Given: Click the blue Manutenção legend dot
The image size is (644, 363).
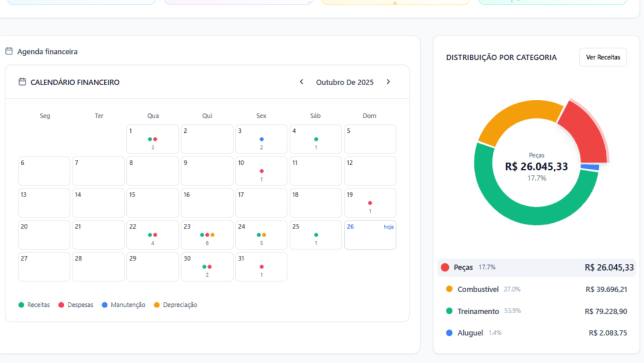Looking at the screenshot, I should [x=105, y=305].
